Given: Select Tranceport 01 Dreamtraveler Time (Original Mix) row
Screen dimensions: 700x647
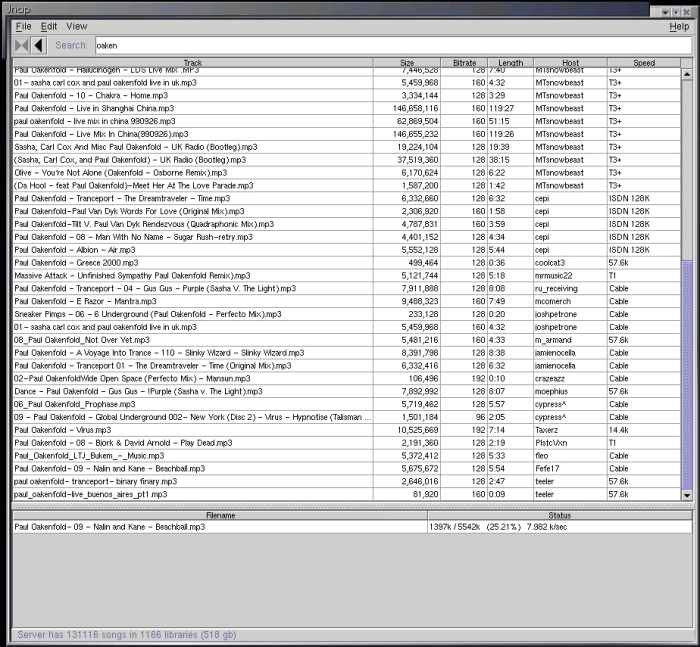Looking at the screenshot, I should click(347, 366).
